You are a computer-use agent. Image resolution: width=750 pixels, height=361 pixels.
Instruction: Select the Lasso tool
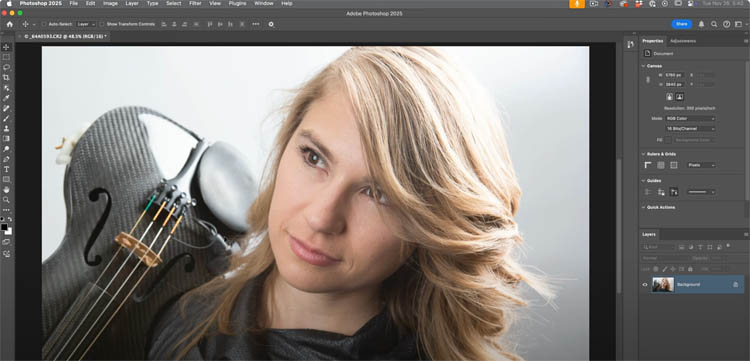tap(6, 67)
